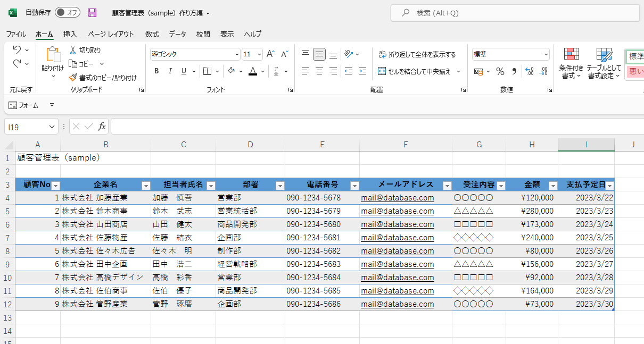Screen dimensions: 644x344
Task: Toggle the middle vertical align button
Action: tap(319, 54)
